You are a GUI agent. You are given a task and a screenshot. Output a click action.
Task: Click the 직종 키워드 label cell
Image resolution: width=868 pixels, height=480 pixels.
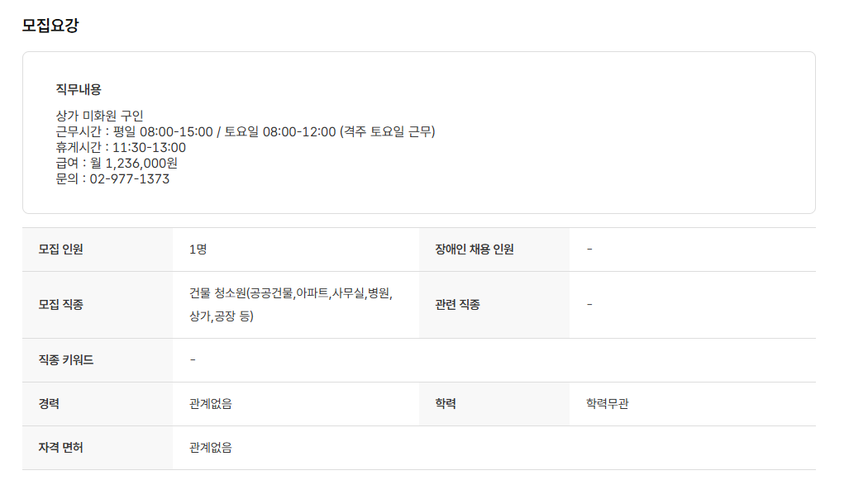click(66, 360)
